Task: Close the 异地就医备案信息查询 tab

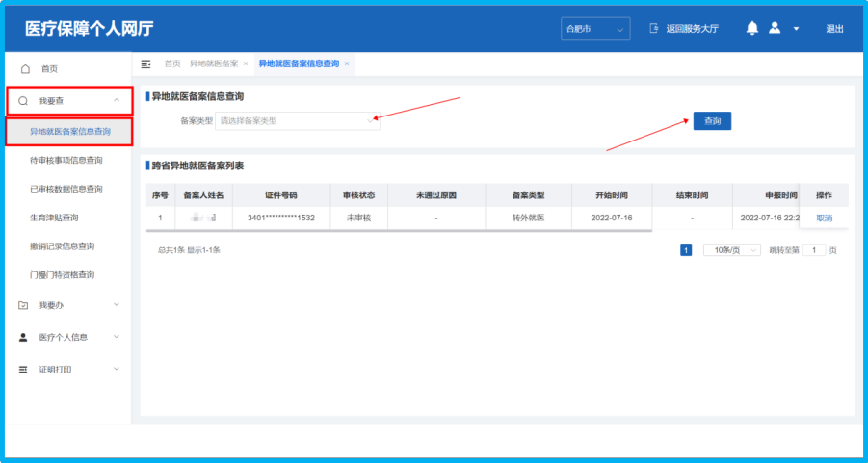Action: (x=347, y=64)
